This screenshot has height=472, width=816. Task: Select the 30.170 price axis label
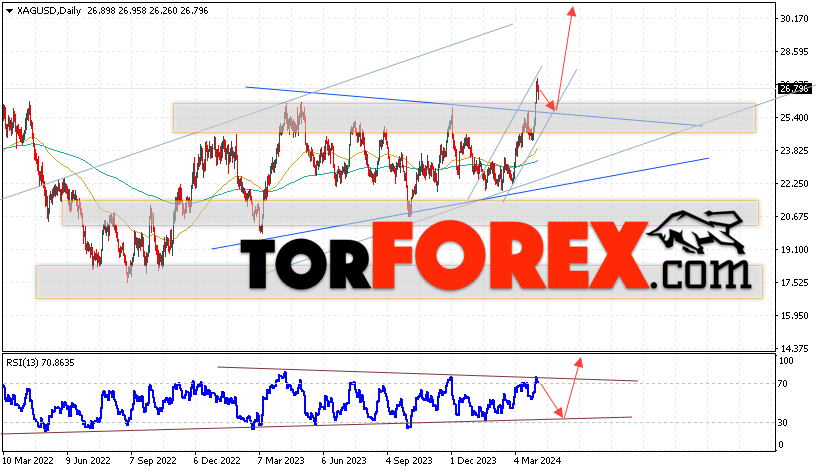click(x=794, y=19)
